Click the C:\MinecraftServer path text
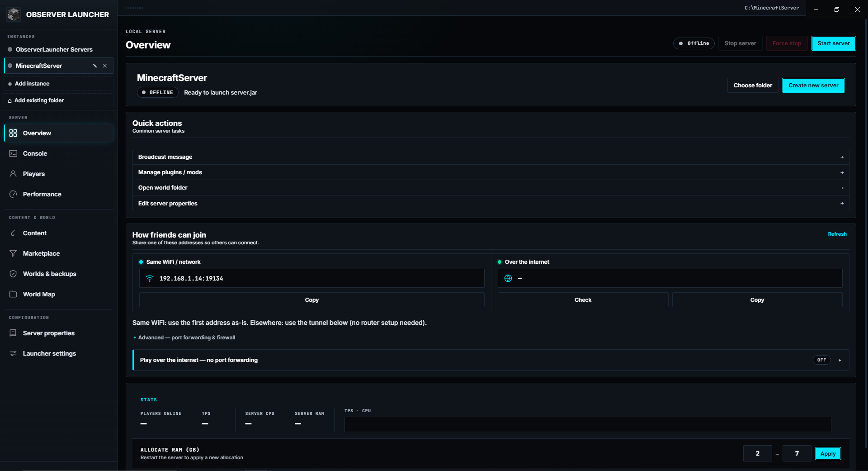The width and height of the screenshot is (868, 471). (x=772, y=8)
